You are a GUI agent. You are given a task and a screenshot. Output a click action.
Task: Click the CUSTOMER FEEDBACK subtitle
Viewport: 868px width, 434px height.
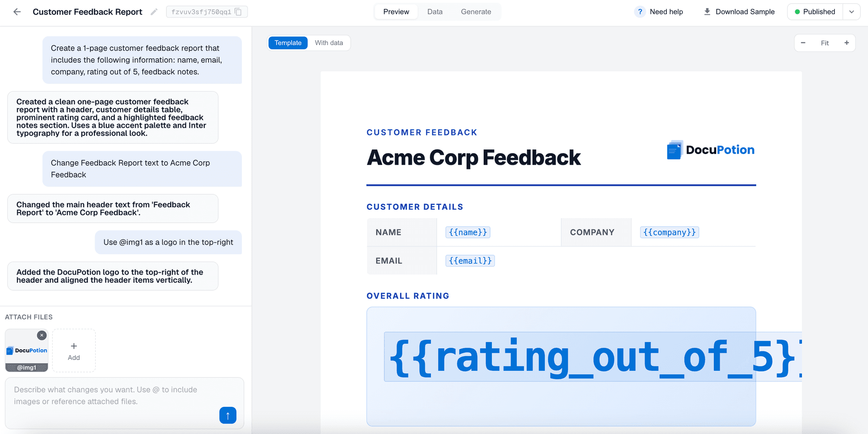(422, 132)
